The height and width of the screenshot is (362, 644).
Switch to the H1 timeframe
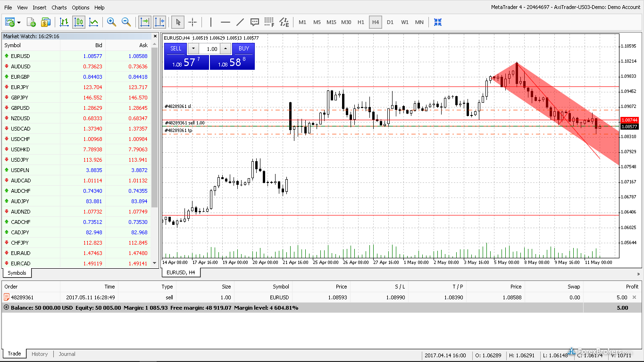[x=361, y=22]
